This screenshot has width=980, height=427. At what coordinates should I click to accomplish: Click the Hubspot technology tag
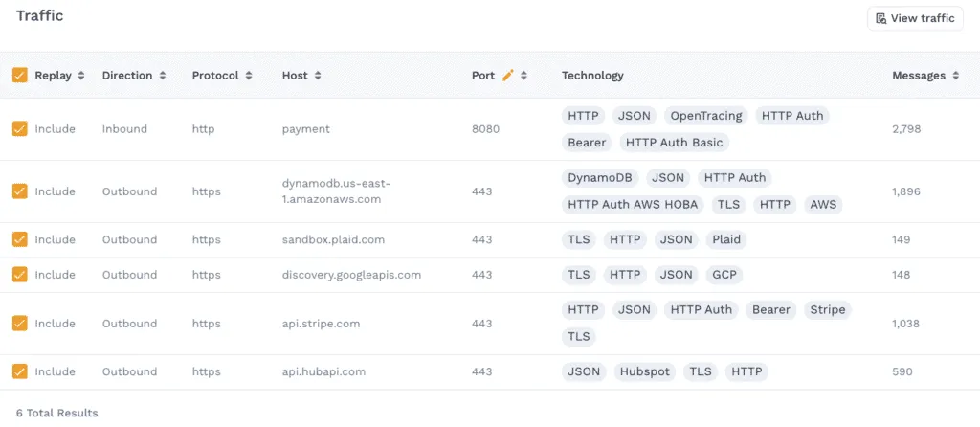(x=644, y=372)
